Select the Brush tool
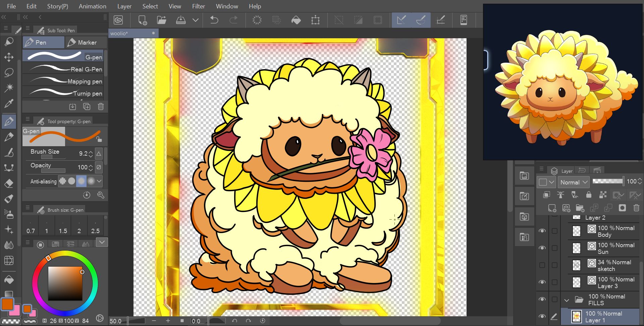The image size is (644, 326). 9,153
